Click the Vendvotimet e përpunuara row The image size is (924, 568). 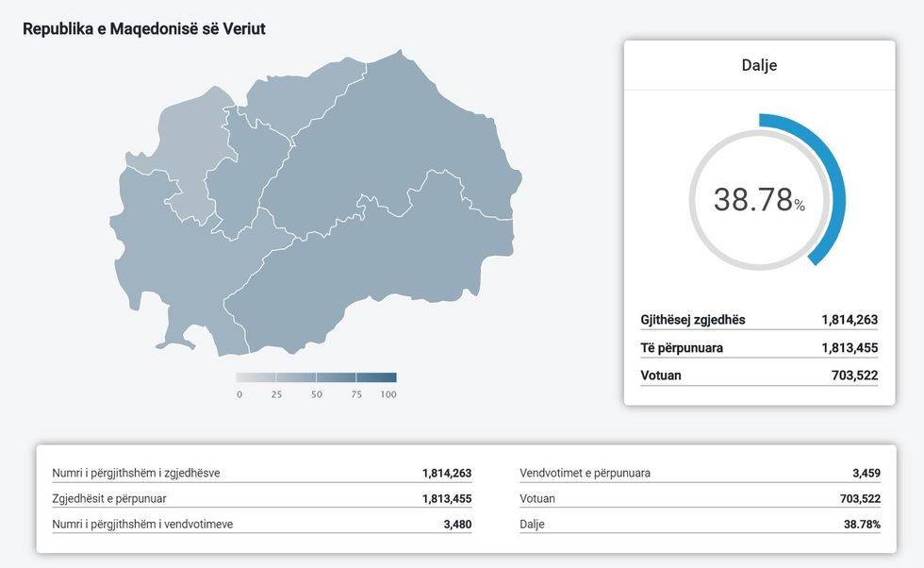(700, 474)
